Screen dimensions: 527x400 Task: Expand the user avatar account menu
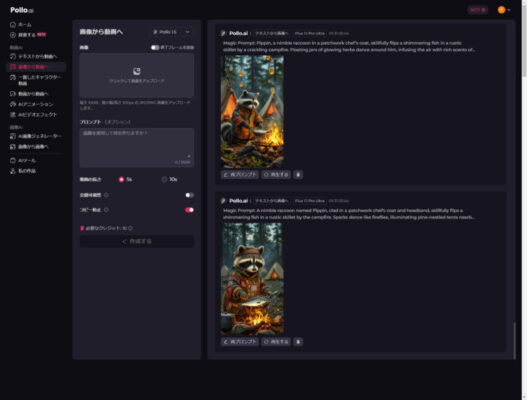(504, 10)
